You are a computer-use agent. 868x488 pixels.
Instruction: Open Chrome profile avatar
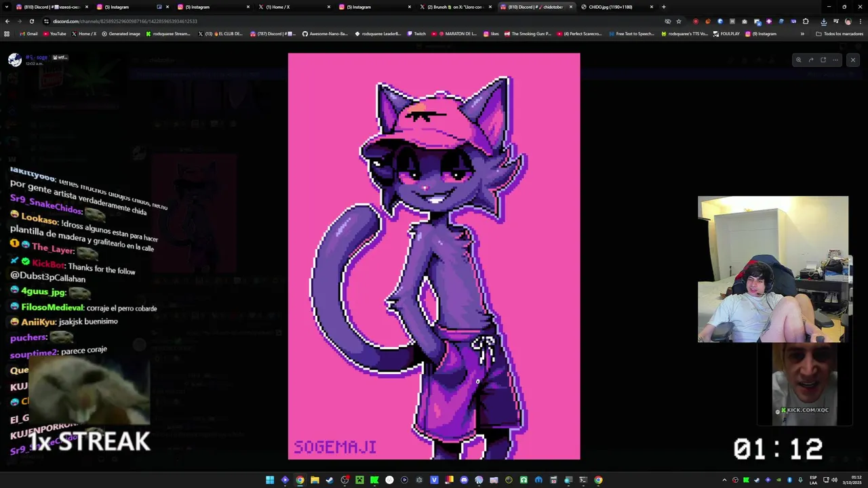[x=848, y=21]
